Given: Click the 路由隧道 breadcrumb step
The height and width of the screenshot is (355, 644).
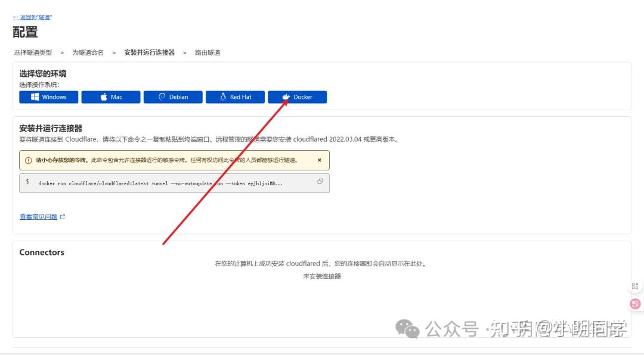Looking at the screenshot, I should (x=208, y=52).
